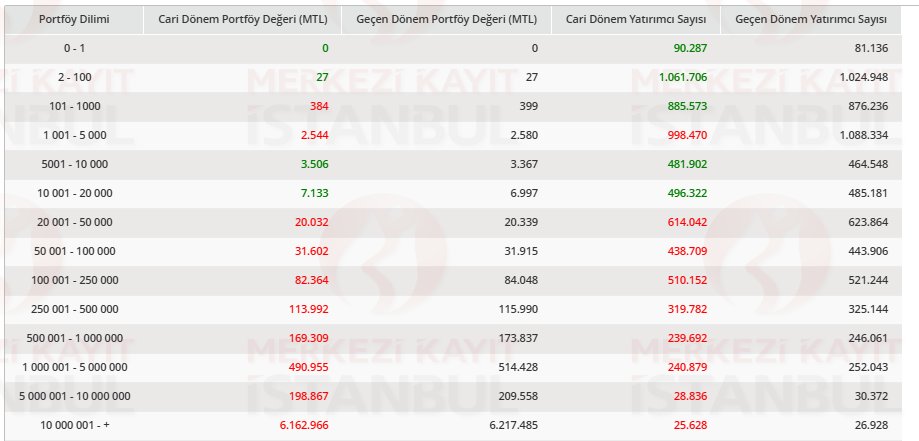
Task: Click the red value 510.152
Action: coord(687,280)
